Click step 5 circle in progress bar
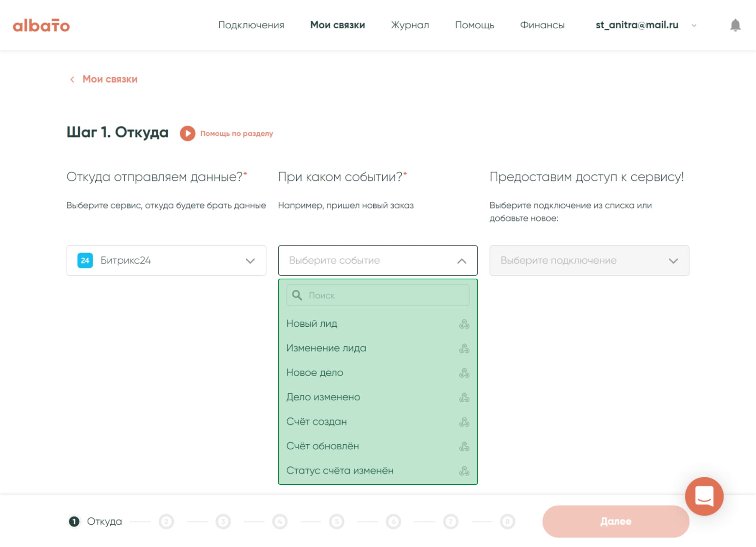 point(337,521)
